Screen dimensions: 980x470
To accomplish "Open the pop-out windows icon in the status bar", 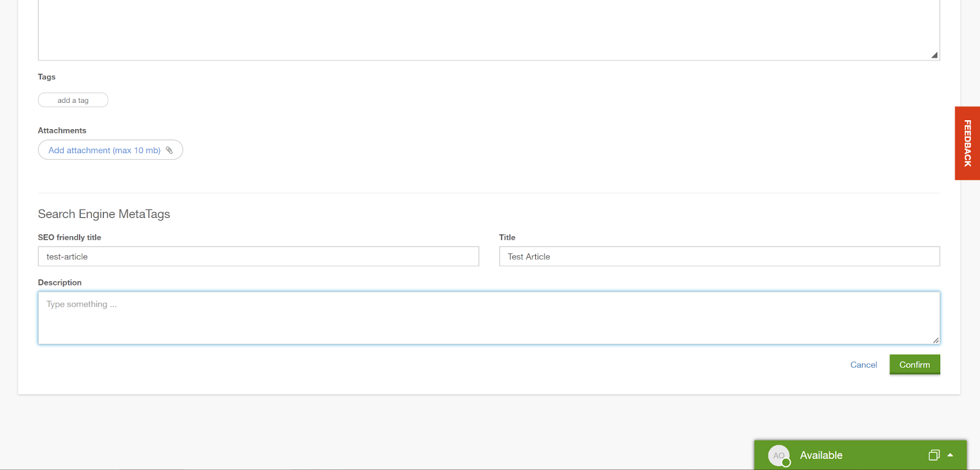I will click(x=933, y=455).
